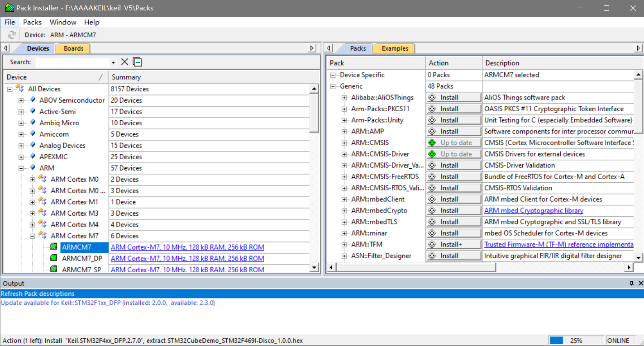Collapse the All Devices tree node
The width and height of the screenshot is (644, 346).
click(10, 89)
